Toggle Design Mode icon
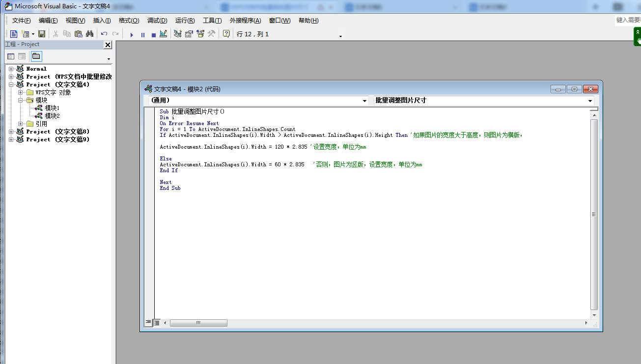This screenshot has height=364, width=641. (x=164, y=34)
